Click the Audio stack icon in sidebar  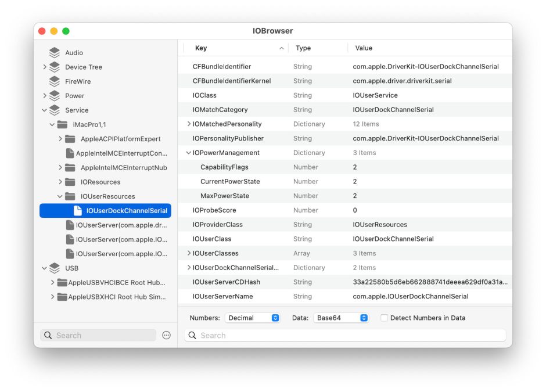tap(55, 53)
